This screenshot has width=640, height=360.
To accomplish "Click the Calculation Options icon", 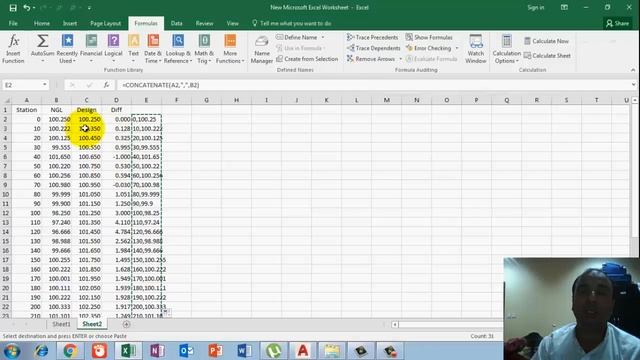I will tap(507, 42).
